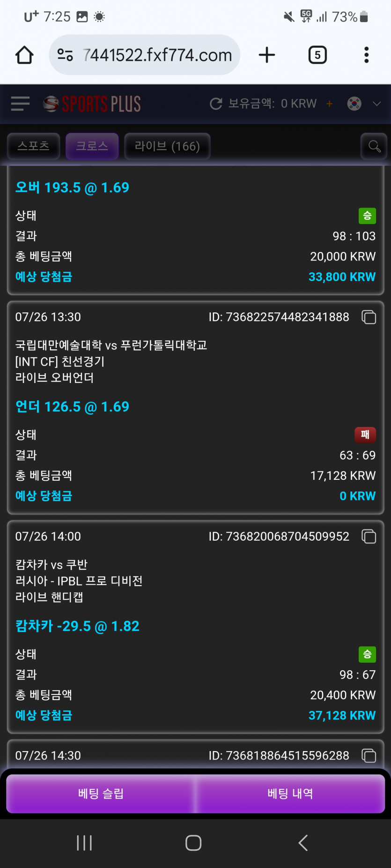Open the tab switcher showing 5 tabs
The height and width of the screenshot is (868, 391).
317,55
